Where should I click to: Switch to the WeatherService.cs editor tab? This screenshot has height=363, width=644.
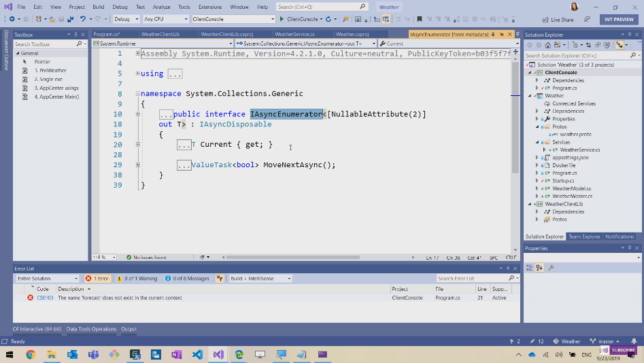(x=294, y=34)
